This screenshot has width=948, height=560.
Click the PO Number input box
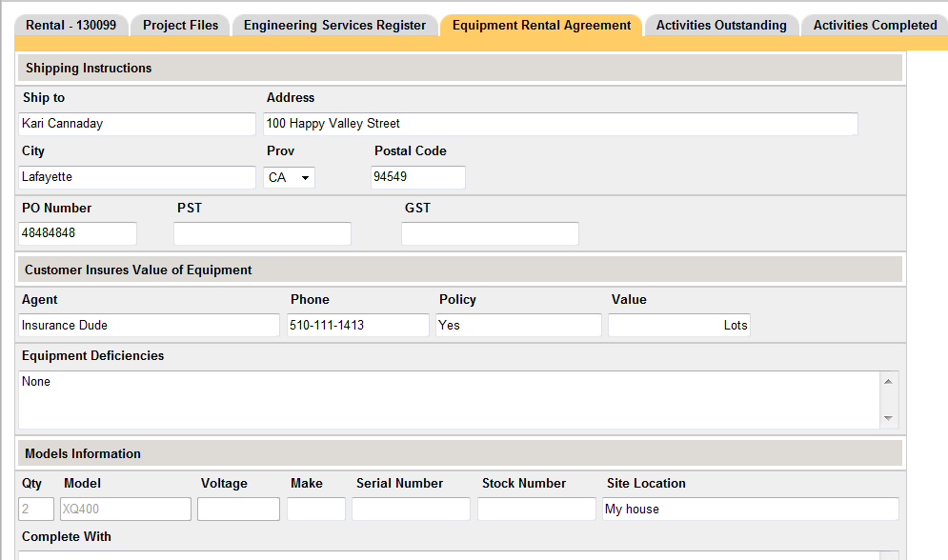[x=77, y=233]
